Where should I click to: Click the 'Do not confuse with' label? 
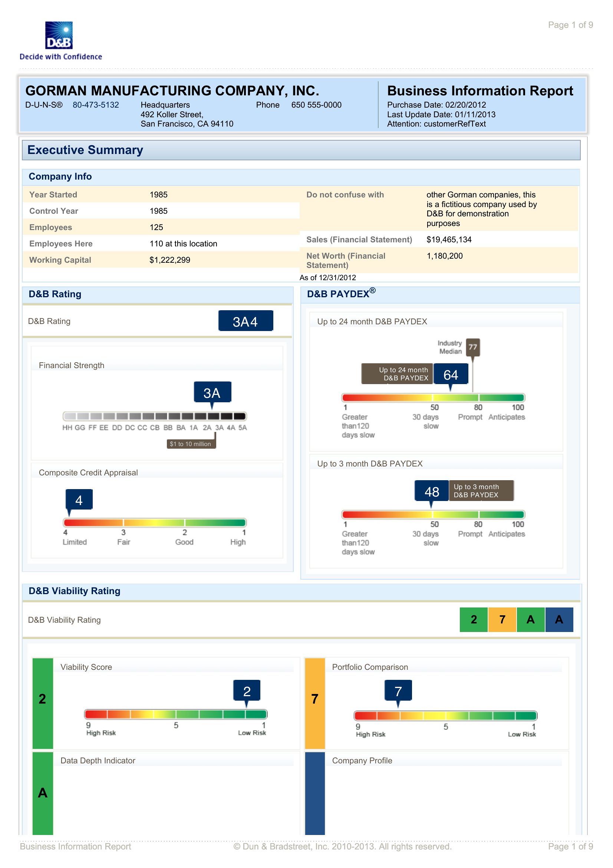(x=345, y=195)
